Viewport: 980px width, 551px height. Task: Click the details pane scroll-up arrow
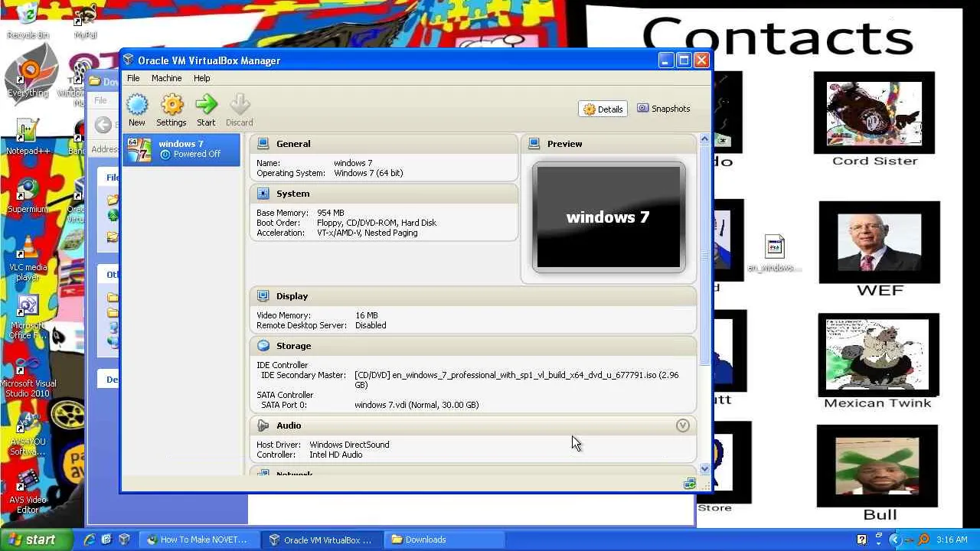click(x=704, y=140)
